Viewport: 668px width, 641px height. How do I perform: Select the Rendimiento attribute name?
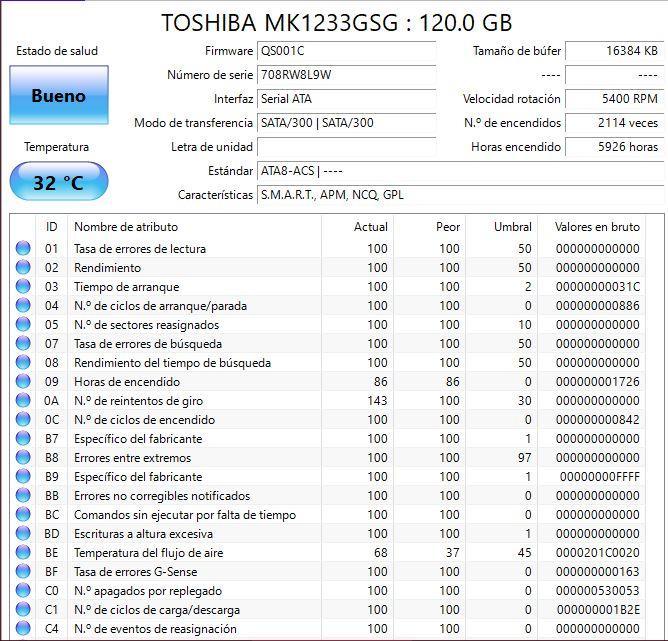[107, 267]
